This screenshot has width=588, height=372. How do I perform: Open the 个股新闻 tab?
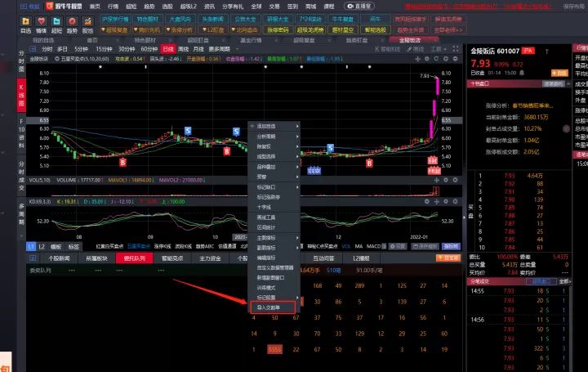59,258
